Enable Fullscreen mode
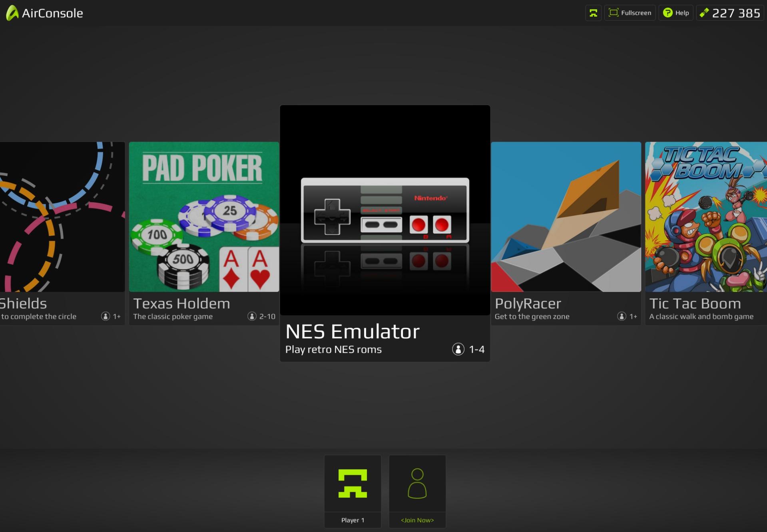Screen dimensions: 767x532 coord(630,12)
